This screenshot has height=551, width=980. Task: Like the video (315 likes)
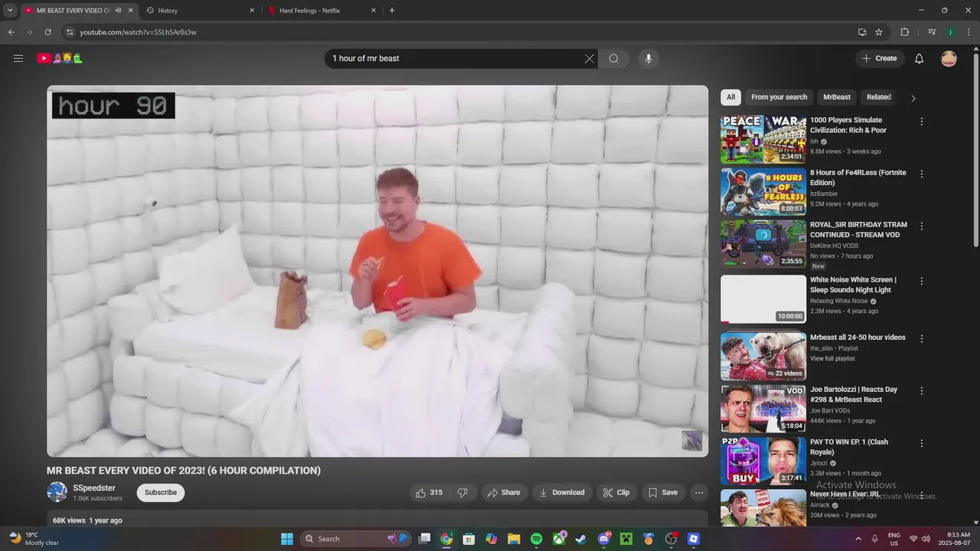[429, 493]
